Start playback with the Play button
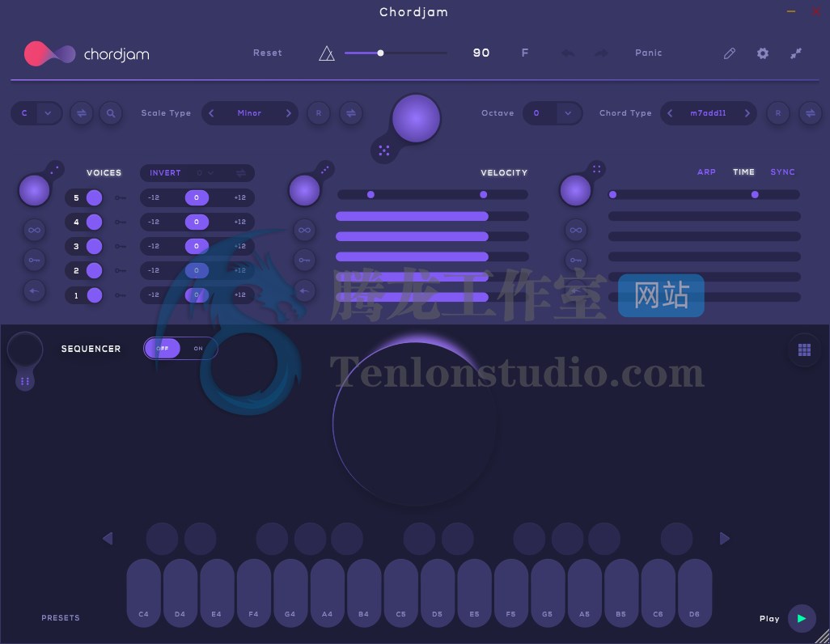This screenshot has width=830, height=644. click(x=802, y=618)
